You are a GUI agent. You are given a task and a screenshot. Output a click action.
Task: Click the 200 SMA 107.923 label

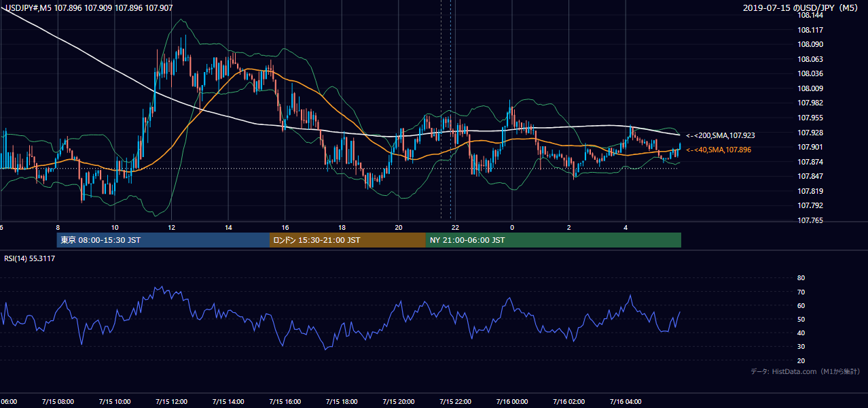tap(721, 136)
